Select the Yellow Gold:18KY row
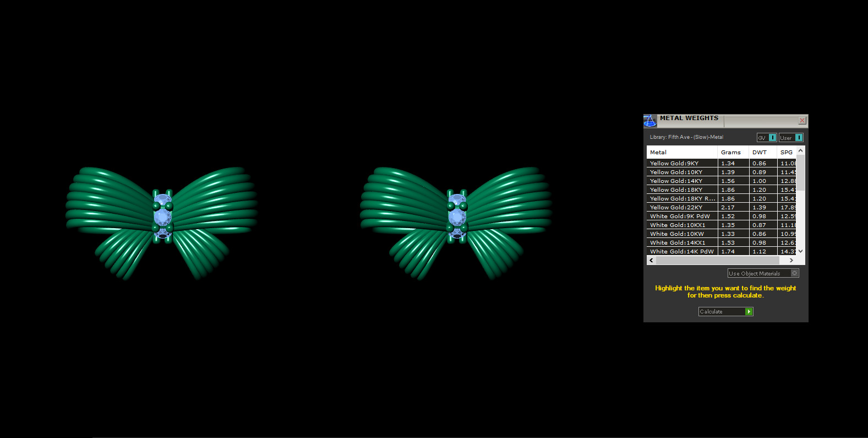The height and width of the screenshot is (438, 868). coord(722,190)
